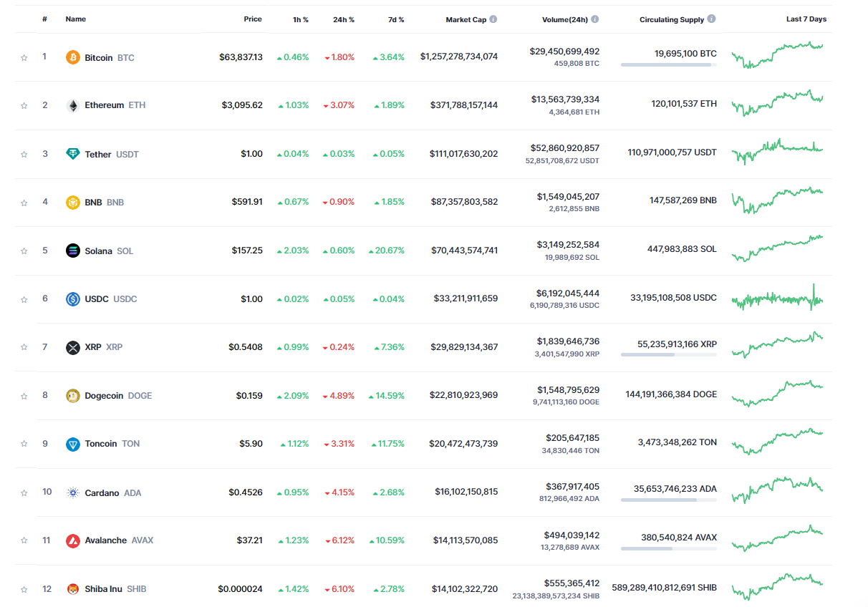Click the Avalanche logo icon

point(72,540)
